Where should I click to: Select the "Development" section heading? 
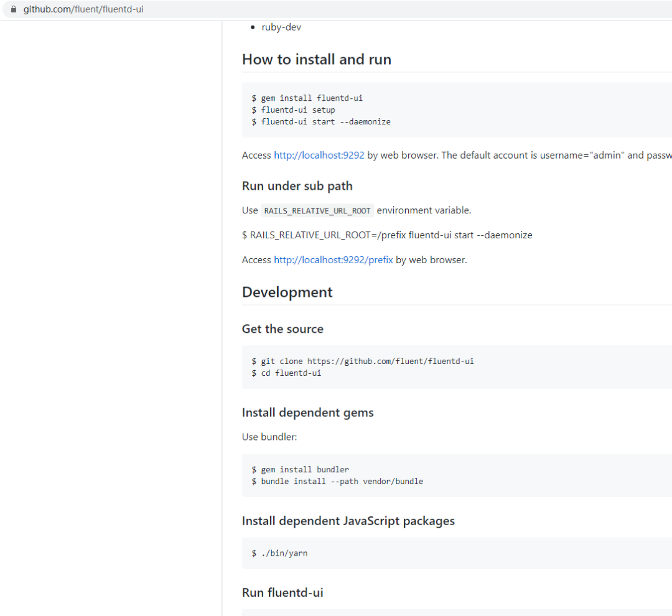tap(287, 292)
